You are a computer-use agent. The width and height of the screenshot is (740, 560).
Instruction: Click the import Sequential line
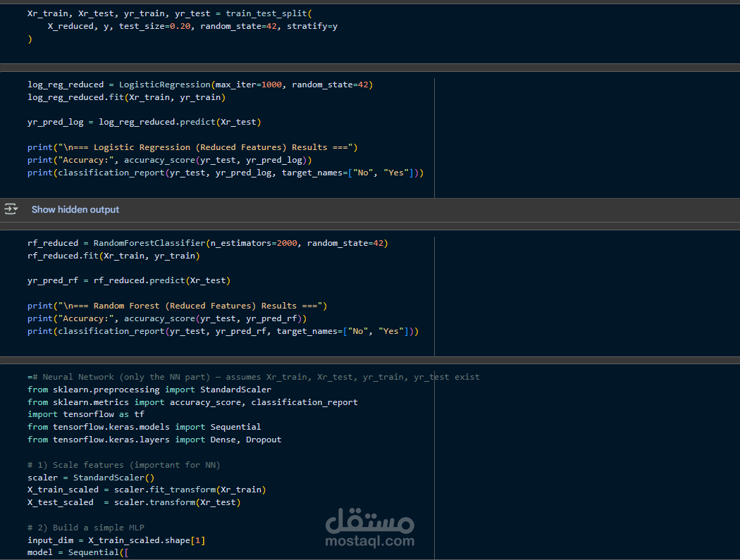[144, 427]
